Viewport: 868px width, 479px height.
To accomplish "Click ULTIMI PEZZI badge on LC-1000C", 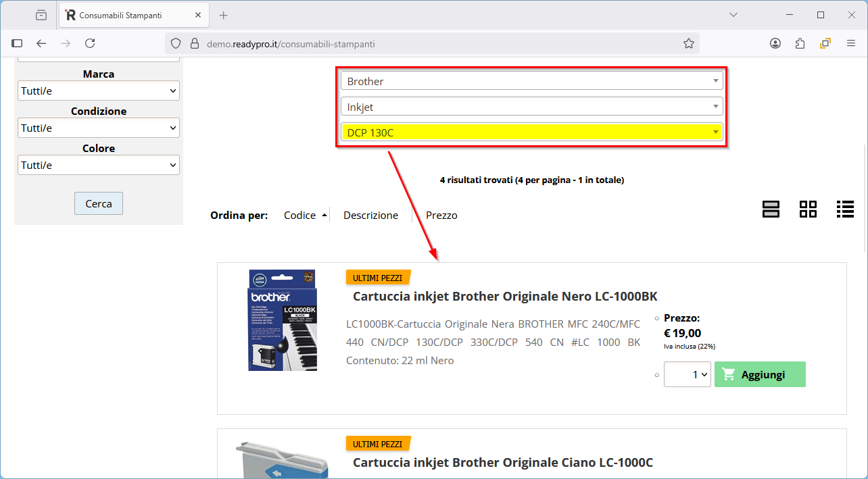I will pyautogui.click(x=378, y=444).
